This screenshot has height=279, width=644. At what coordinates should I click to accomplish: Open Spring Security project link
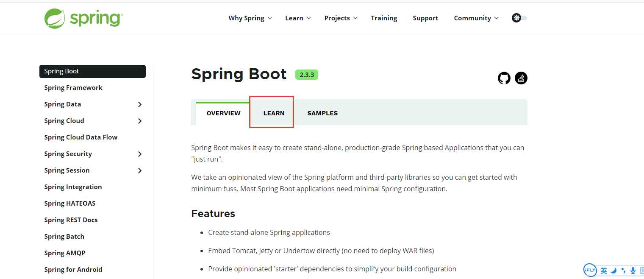pyautogui.click(x=68, y=154)
